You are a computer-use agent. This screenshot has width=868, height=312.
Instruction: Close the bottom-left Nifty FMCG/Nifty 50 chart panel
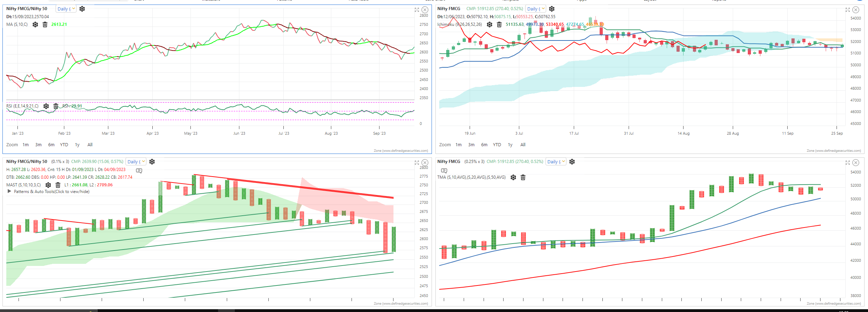click(425, 163)
